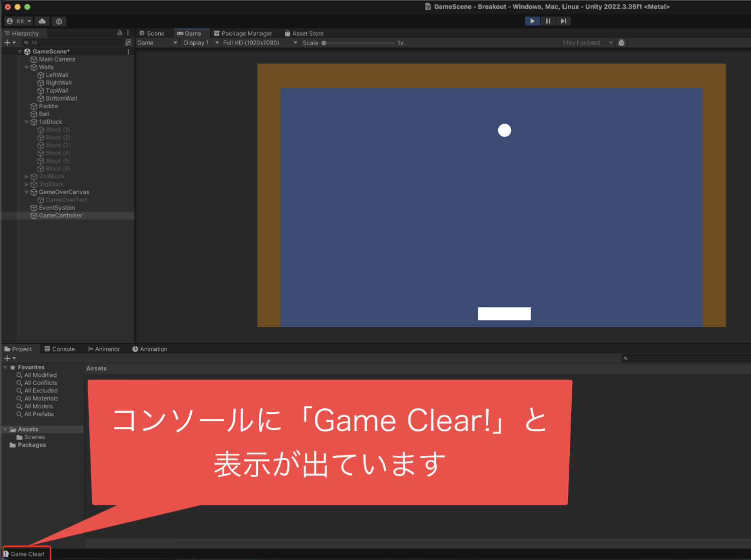Screen dimensions: 751x560
Task: Open the Scenes folder
Action: [x=31, y=437]
